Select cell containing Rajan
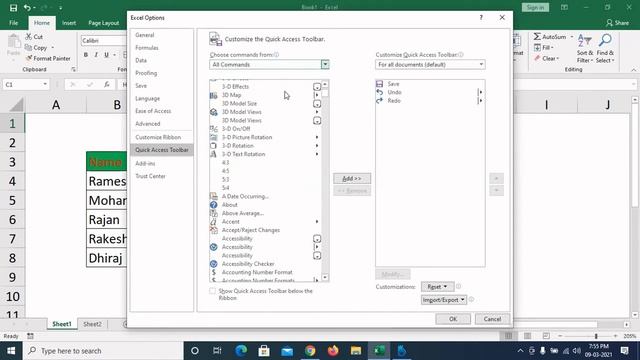This screenshot has width=640, height=360. 107,220
